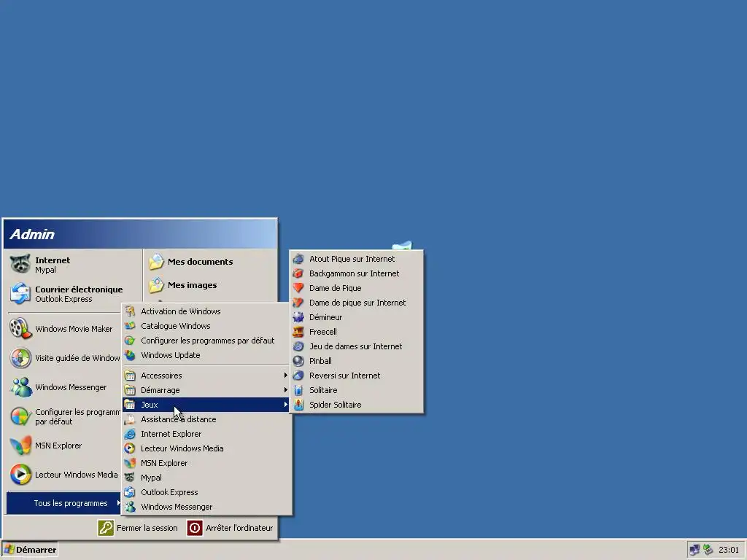Viewport: 747px width, 560px height.
Task: Open the Visite guidée de Windows icon
Action: tap(20, 358)
